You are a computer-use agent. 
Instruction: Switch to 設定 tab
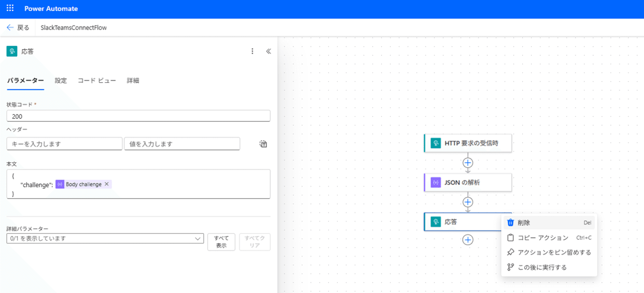pos(61,81)
